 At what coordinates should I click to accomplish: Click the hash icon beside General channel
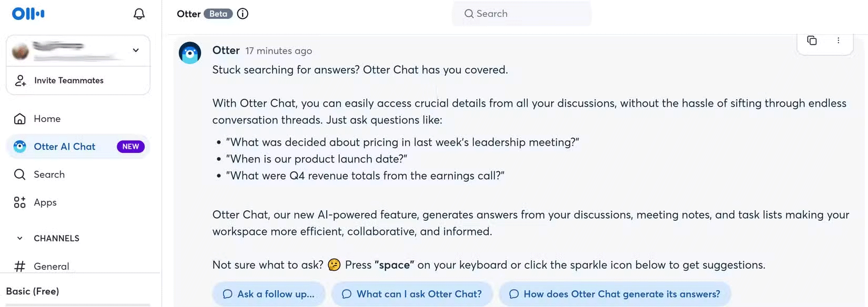(20, 266)
